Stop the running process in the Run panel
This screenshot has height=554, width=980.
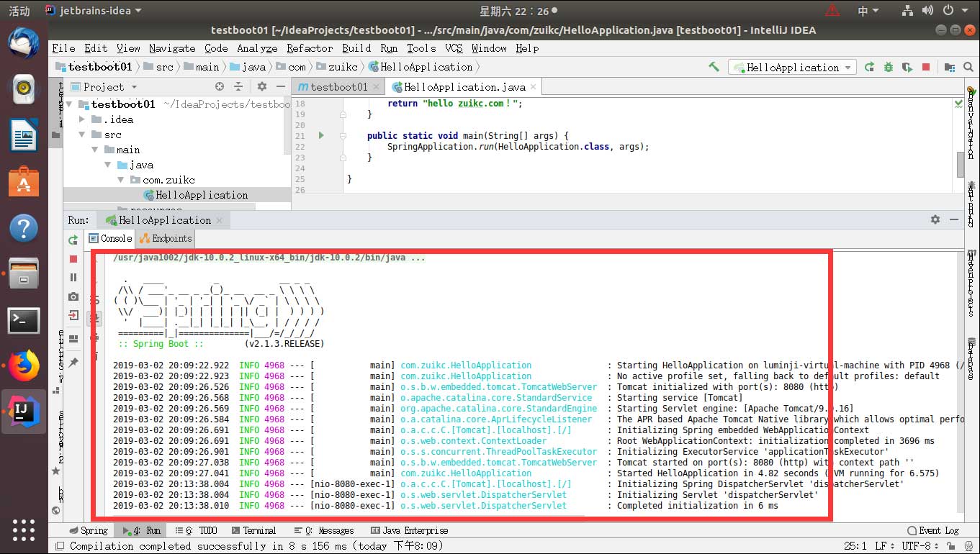click(x=73, y=259)
